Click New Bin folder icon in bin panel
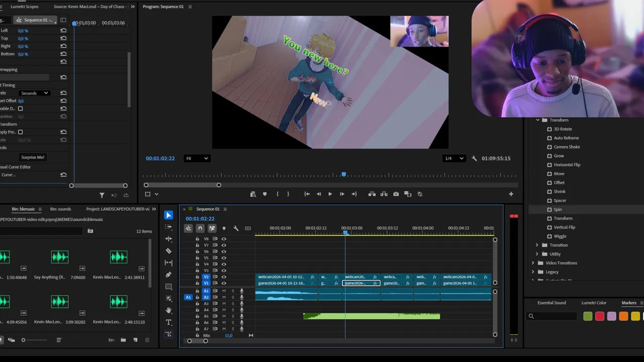The image size is (644, 362). pos(123,340)
